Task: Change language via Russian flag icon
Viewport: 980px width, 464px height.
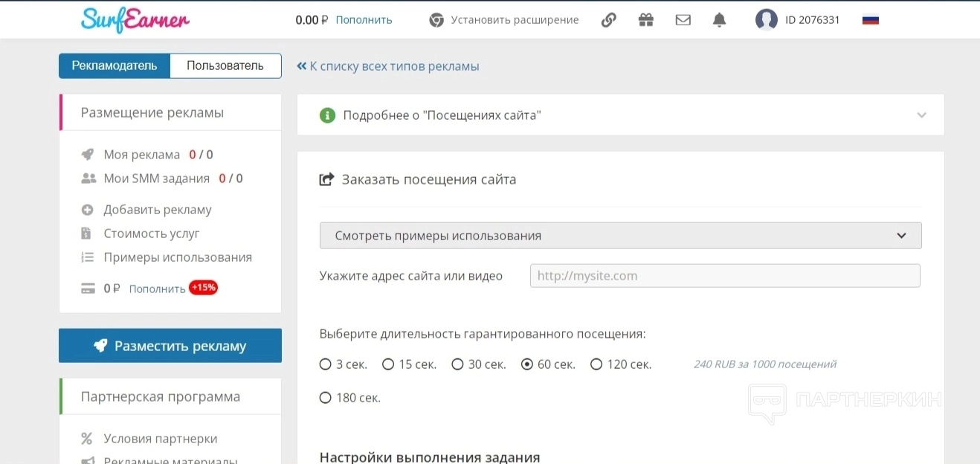Action: (x=871, y=20)
